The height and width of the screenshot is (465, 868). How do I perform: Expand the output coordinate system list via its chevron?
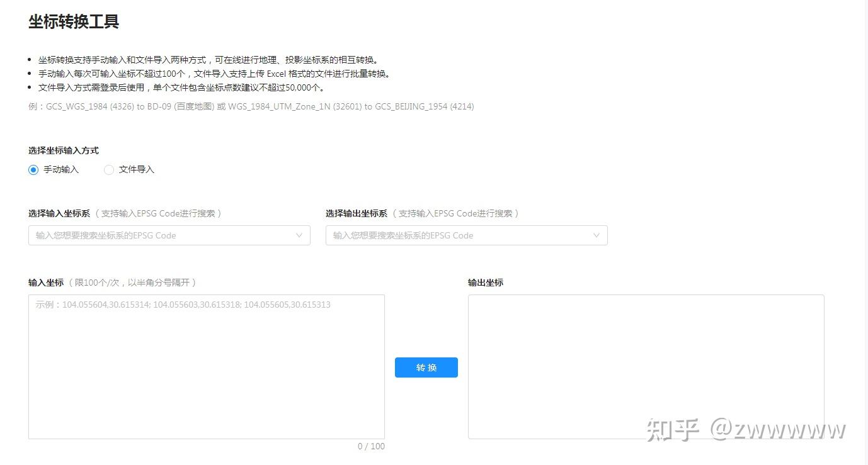pos(596,235)
